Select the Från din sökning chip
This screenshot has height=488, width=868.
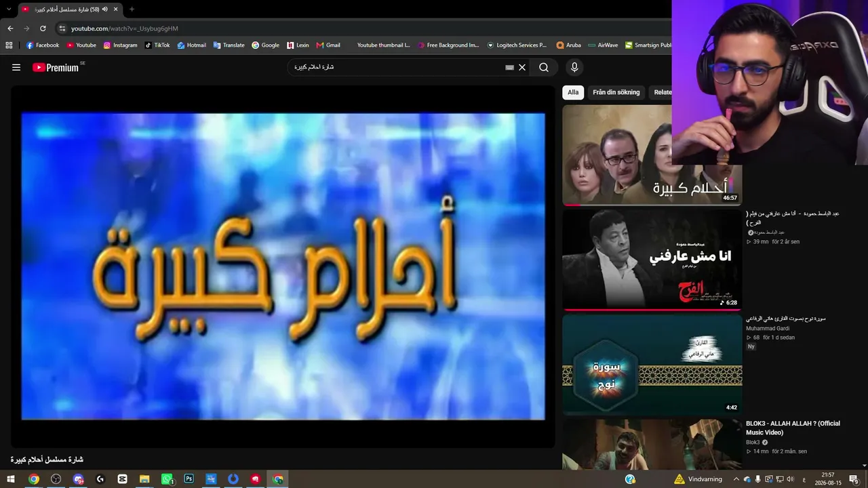(616, 92)
